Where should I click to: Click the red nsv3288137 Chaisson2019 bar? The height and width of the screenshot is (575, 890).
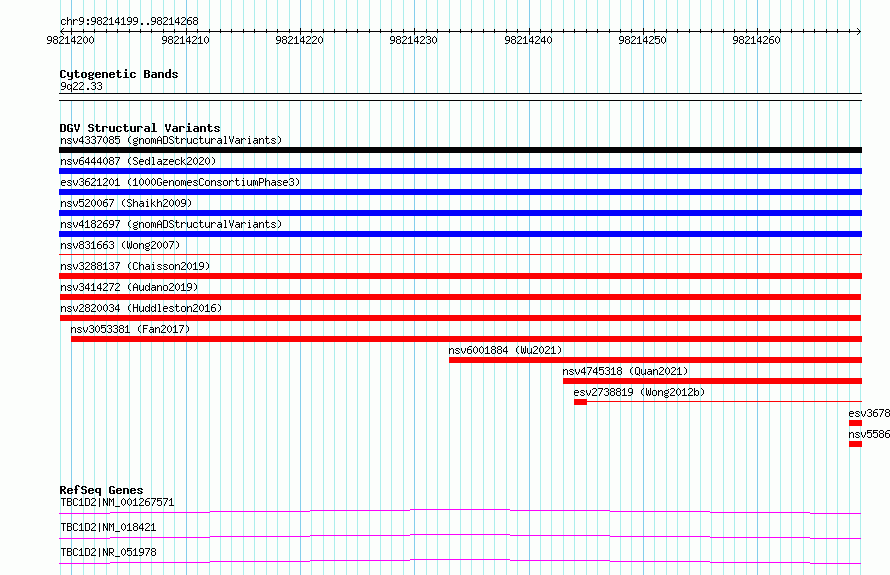tap(460, 276)
